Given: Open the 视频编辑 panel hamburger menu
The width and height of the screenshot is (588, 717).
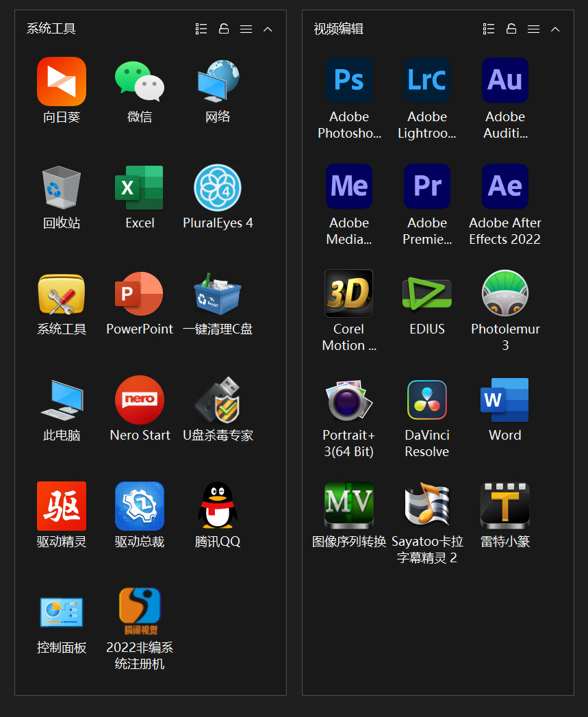Looking at the screenshot, I should (534, 29).
